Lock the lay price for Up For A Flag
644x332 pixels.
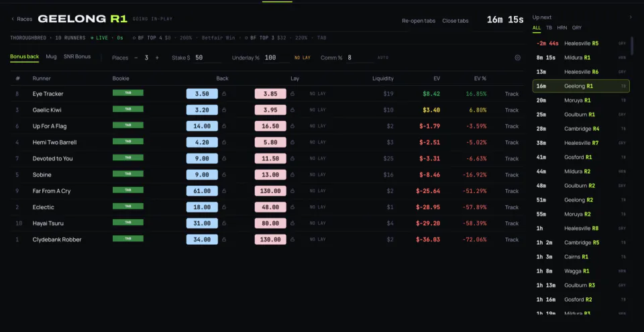tap(292, 126)
